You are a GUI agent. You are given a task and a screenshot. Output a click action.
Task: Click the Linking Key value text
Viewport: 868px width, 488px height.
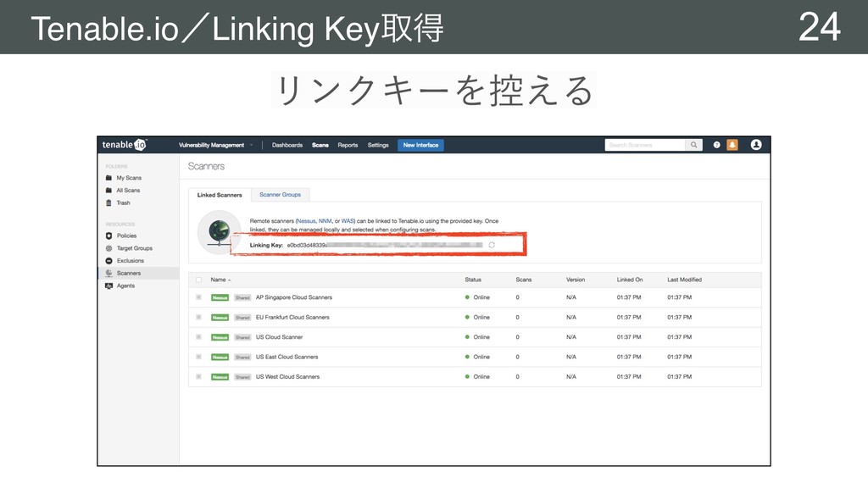pyautogui.click(x=385, y=245)
